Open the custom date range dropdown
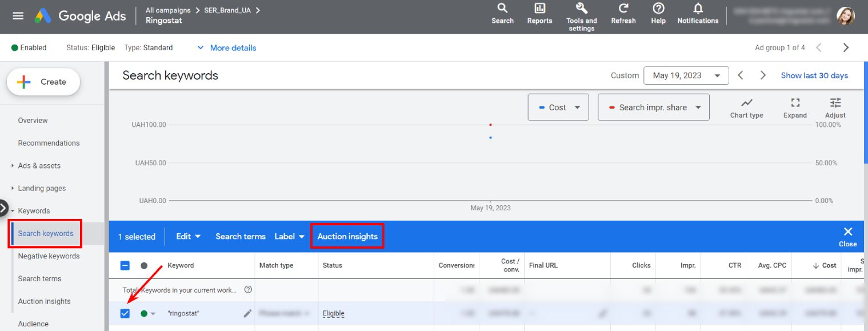This screenshot has width=868, height=331. pyautogui.click(x=686, y=75)
